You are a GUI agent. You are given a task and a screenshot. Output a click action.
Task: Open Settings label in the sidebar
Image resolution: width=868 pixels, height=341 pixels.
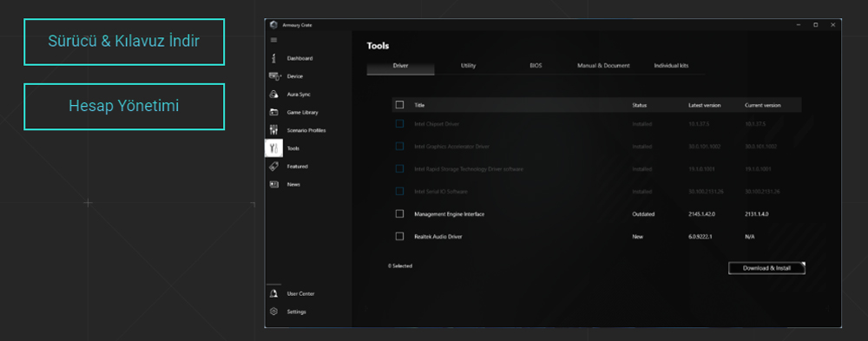[x=296, y=311]
